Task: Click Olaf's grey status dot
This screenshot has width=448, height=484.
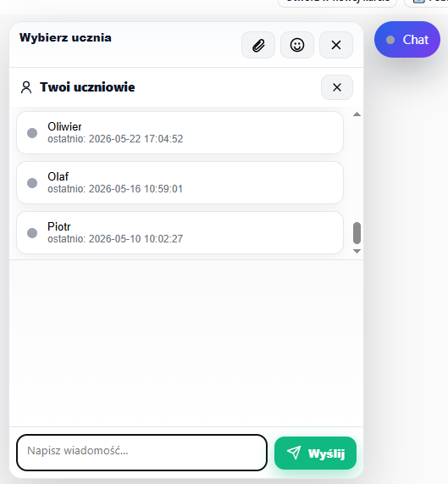Action: click(x=32, y=183)
